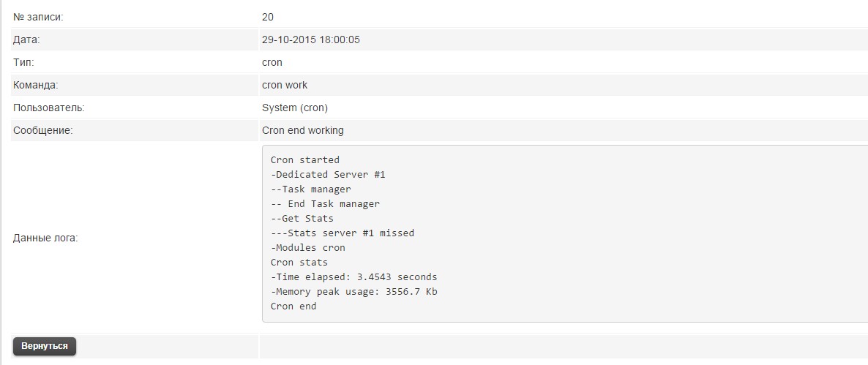Click the "-Dedicated Server #1" log line

click(328, 174)
